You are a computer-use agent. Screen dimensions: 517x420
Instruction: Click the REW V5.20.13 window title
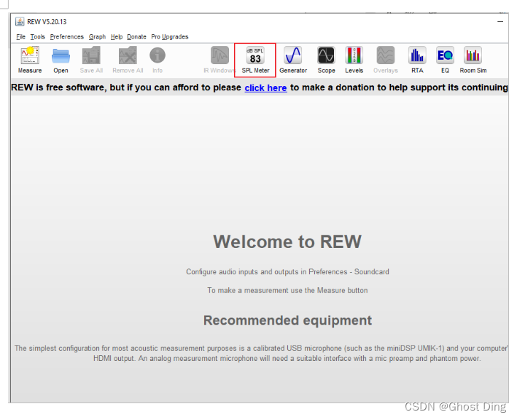[x=47, y=22]
